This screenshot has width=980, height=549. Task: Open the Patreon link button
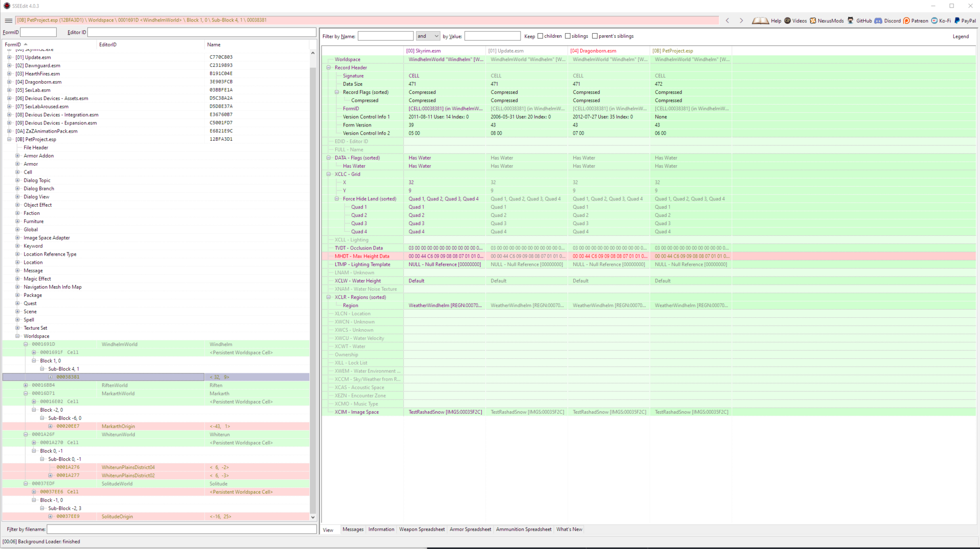916,20
